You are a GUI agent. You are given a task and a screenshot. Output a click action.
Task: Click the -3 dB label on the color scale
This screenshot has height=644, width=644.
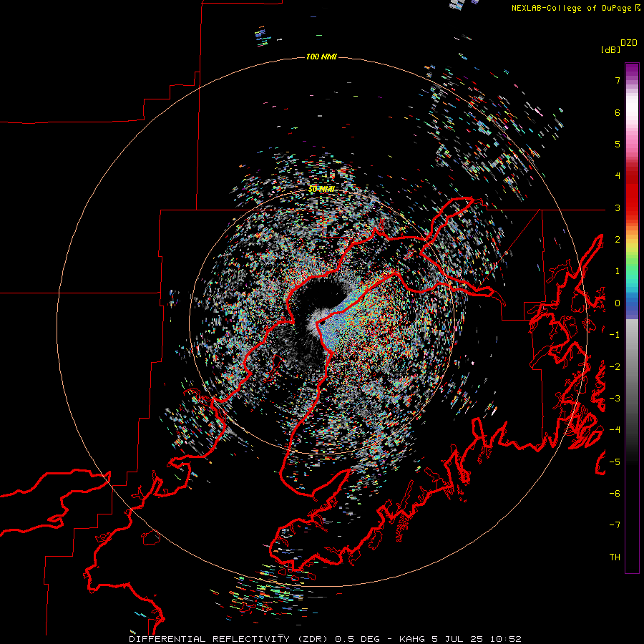(615, 399)
